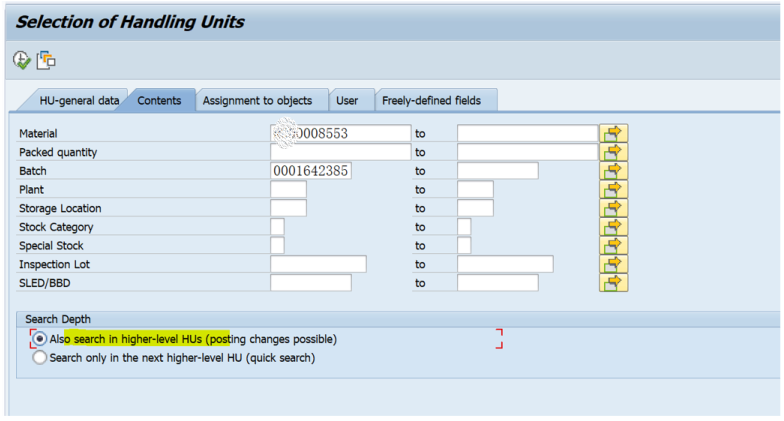Viewport: 784px width, 421px height.
Task: Open multiple selection arrow for Storage Location
Action: coord(613,208)
